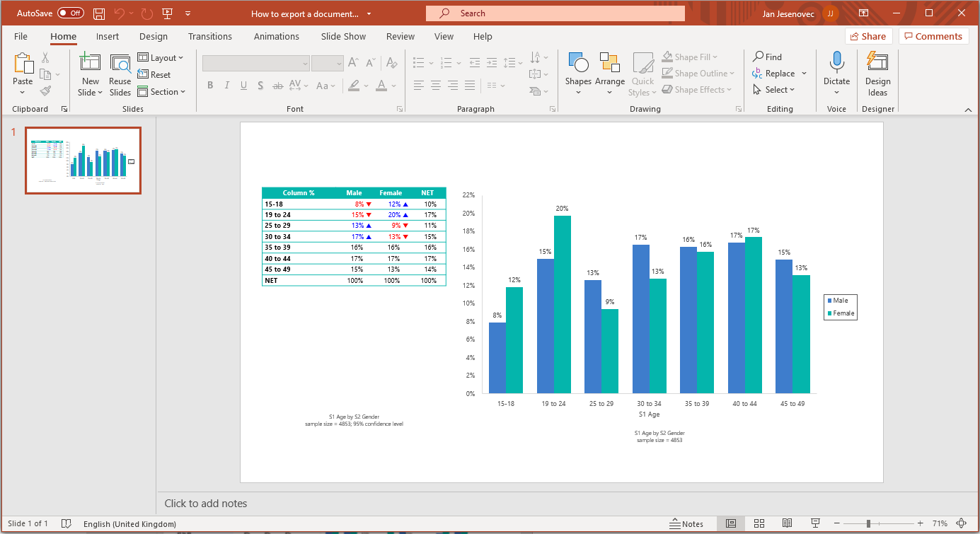Switch to the Insert tab
The height and width of the screenshot is (534, 980).
pyautogui.click(x=108, y=36)
